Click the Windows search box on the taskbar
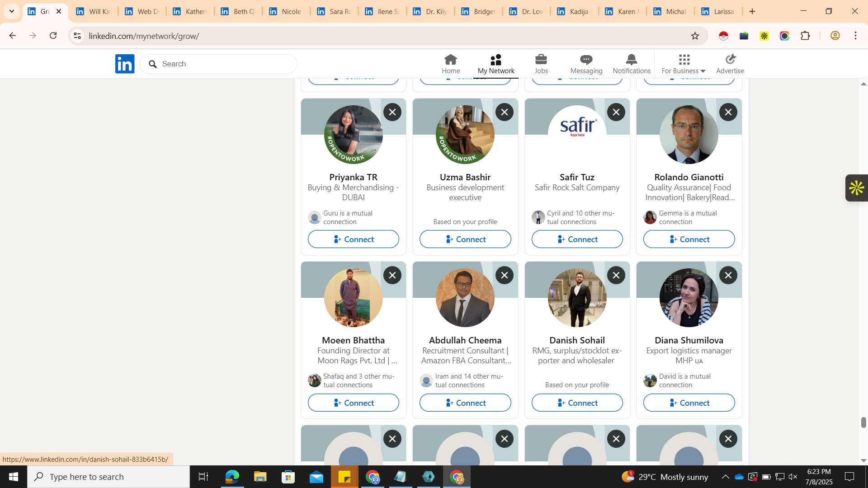This screenshot has height=488, width=868. coord(108,477)
